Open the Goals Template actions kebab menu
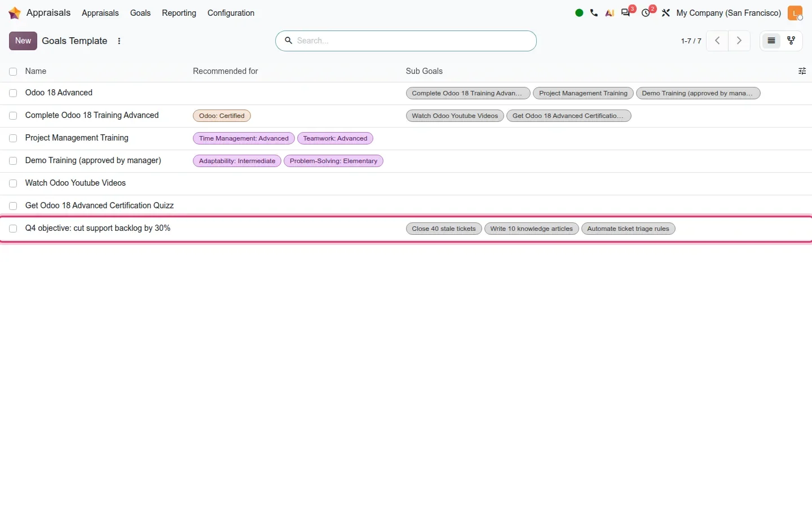This screenshot has height=508, width=812. coord(119,41)
